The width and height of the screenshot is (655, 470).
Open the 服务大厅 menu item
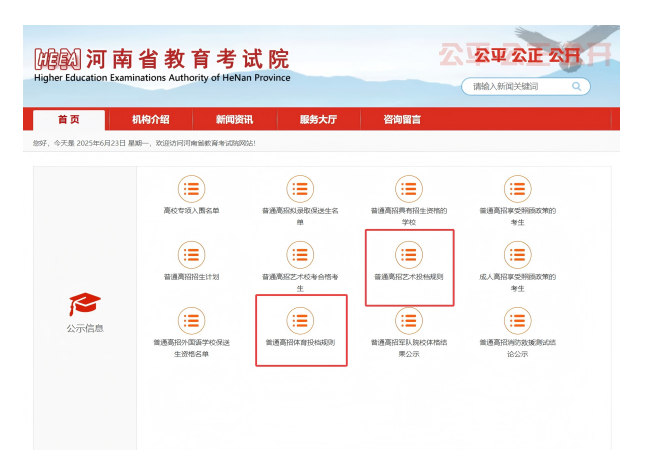click(x=318, y=120)
